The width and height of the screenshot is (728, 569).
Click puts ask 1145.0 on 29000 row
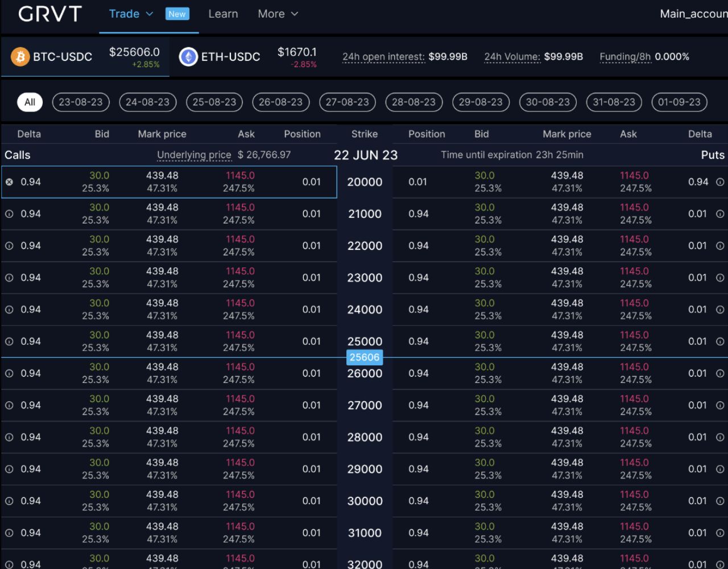tap(634, 463)
